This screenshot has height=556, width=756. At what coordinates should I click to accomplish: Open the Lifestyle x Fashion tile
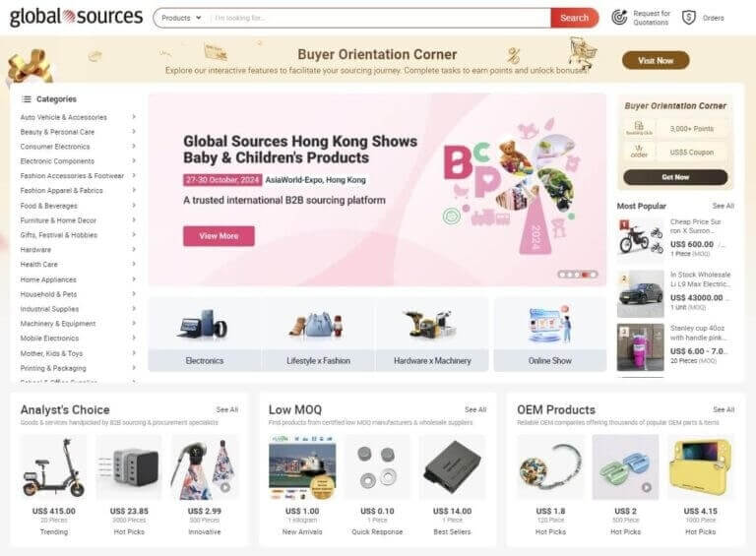pyautogui.click(x=318, y=335)
